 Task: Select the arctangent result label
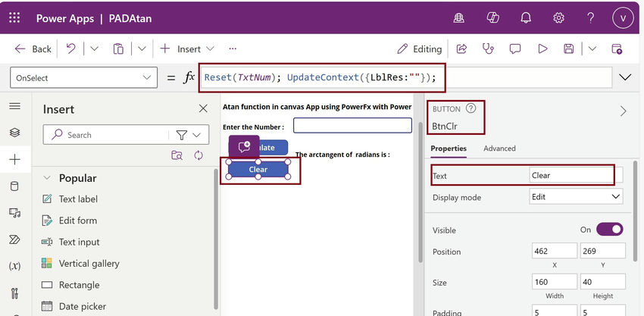(342, 155)
